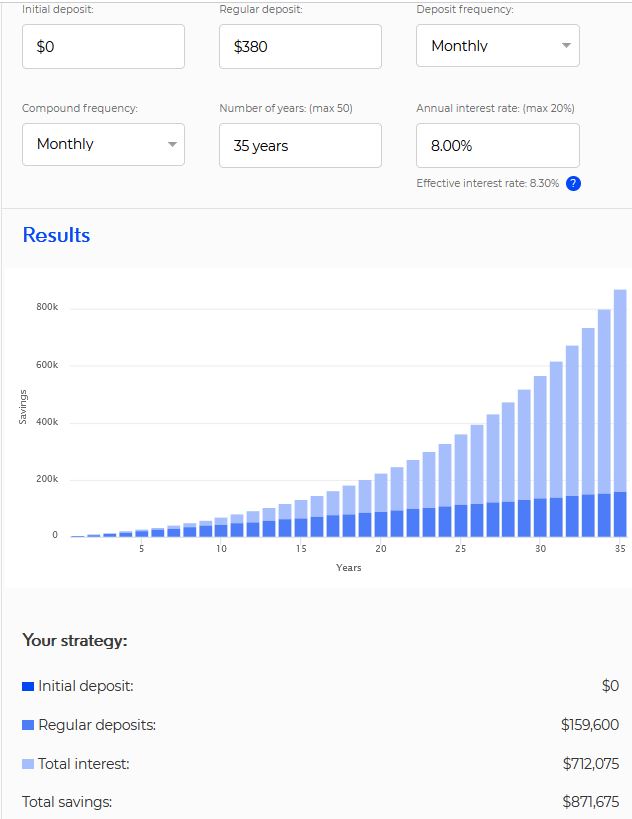The image size is (632, 819).
Task: Select the Number of years field
Action: [300, 145]
